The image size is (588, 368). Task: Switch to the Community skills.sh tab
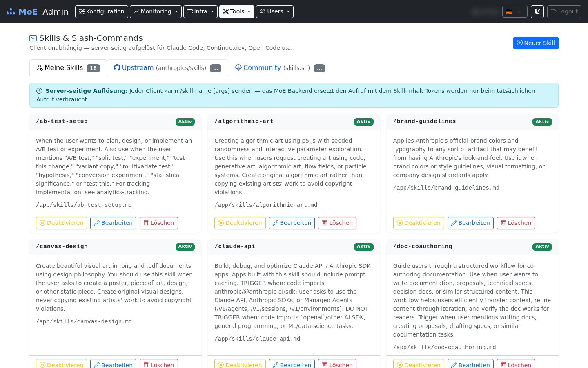(280, 68)
